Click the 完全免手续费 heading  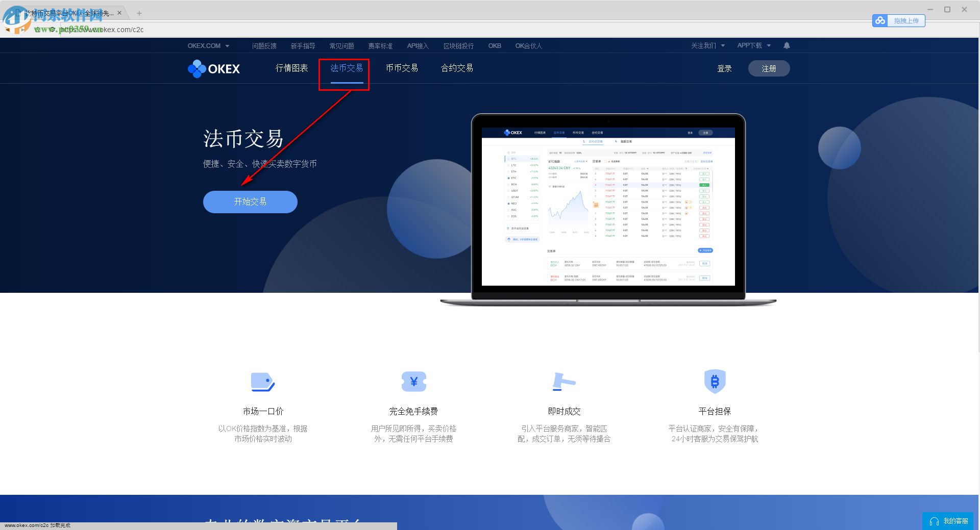click(413, 411)
